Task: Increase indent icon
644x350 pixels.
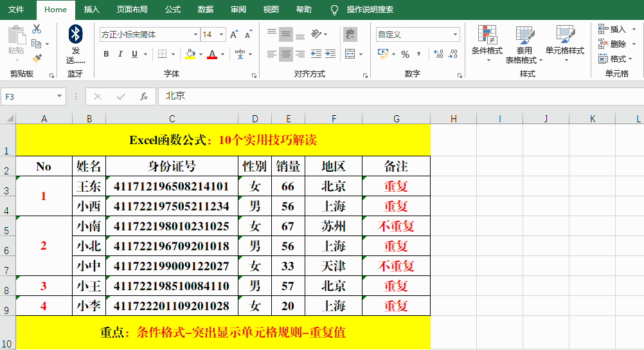Action: pos(330,54)
